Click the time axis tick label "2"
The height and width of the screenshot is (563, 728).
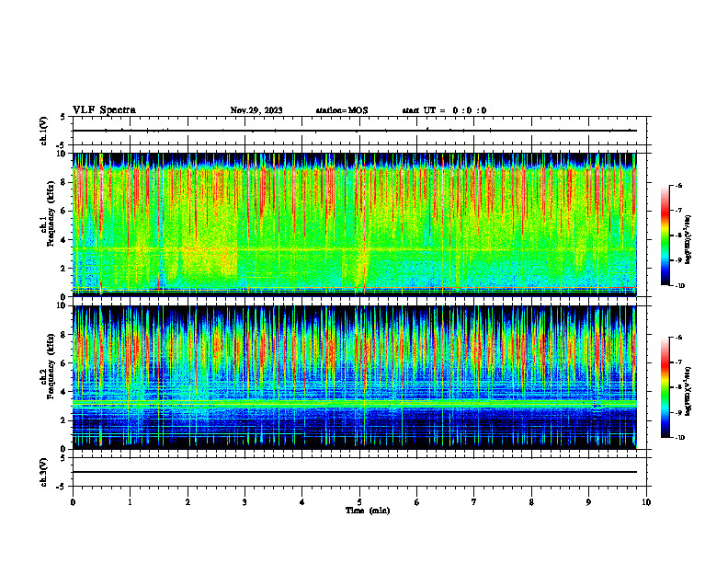click(x=188, y=502)
